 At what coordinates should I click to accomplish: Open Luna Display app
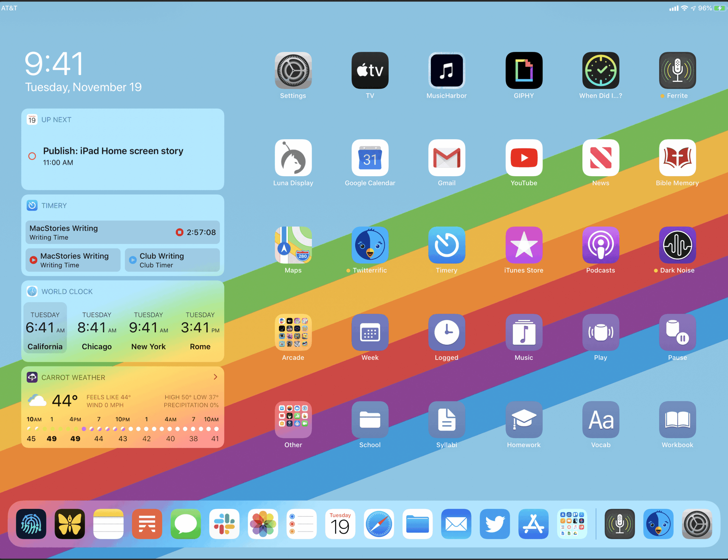(293, 157)
